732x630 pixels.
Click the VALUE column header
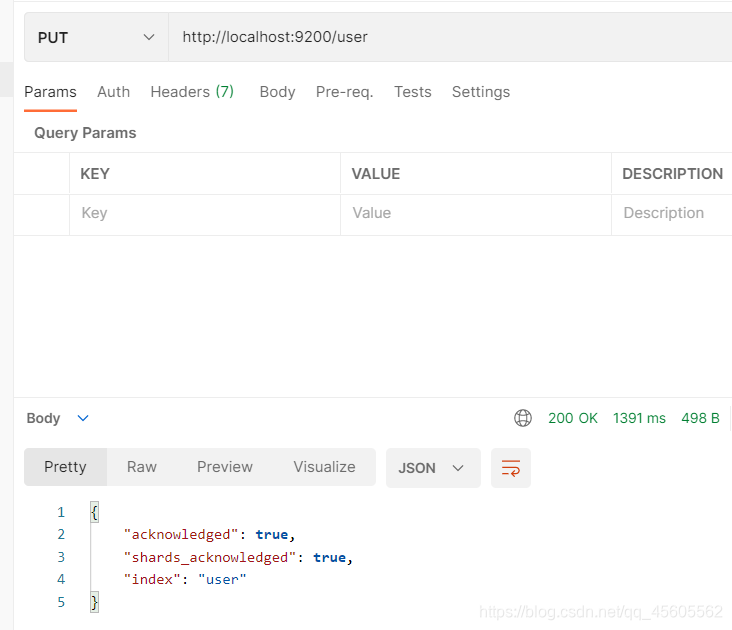tap(376, 174)
